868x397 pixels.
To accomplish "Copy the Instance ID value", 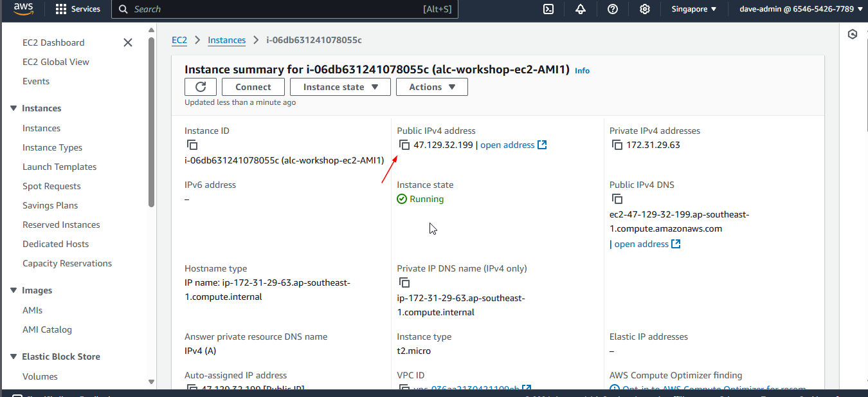I will [x=192, y=145].
